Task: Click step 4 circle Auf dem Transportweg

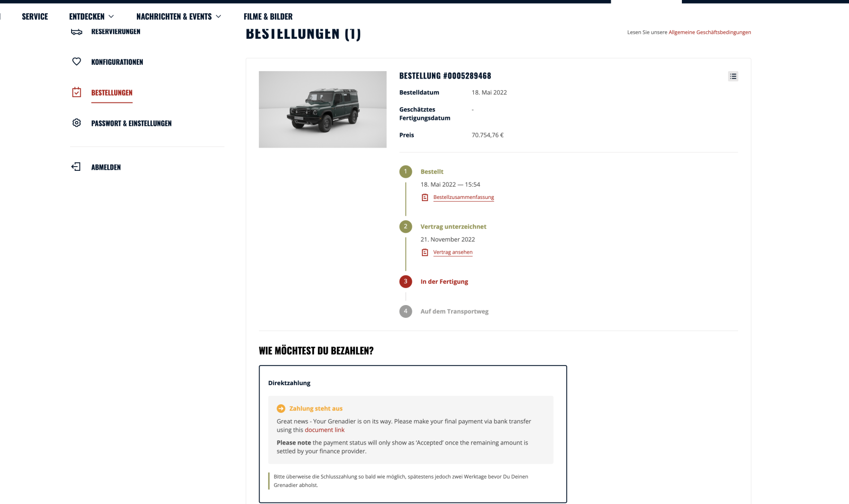Action: point(405,311)
